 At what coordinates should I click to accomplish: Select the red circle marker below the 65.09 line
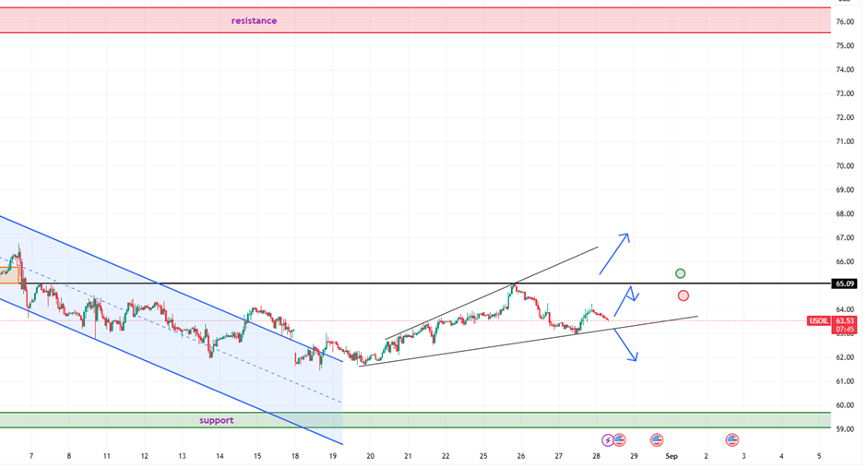pos(684,296)
